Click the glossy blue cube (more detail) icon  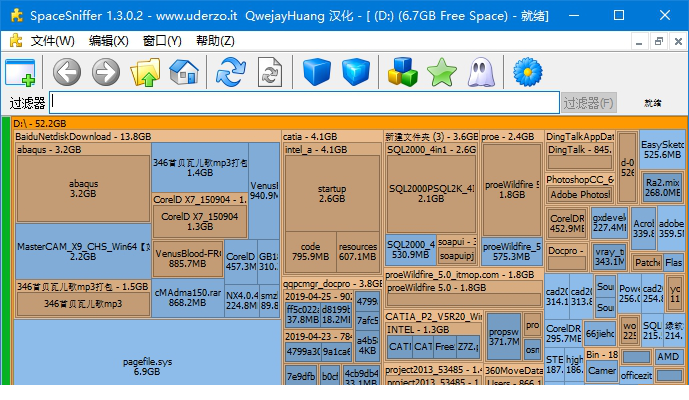tap(355, 72)
